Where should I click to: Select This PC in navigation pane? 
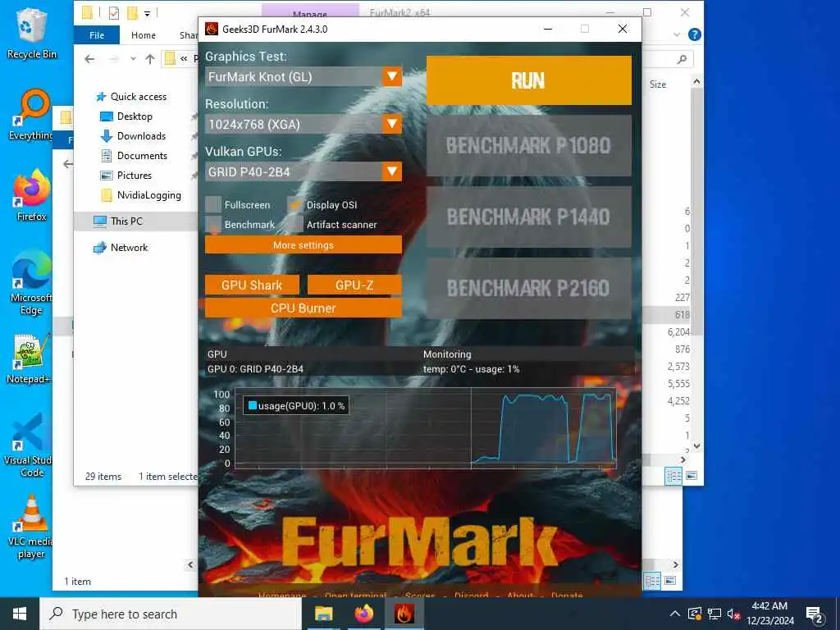[126, 221]
